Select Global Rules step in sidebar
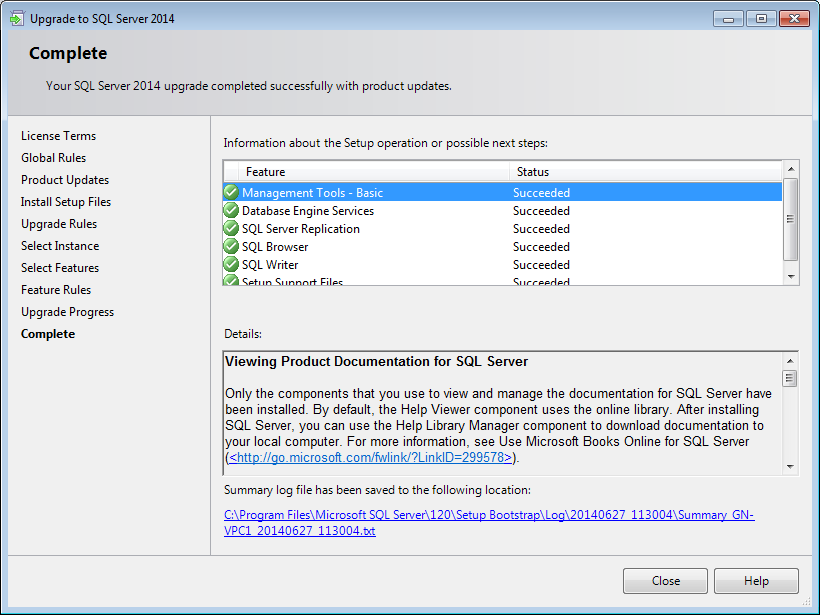The height and width of the screenshot is (615, 820). click(53, 158)
